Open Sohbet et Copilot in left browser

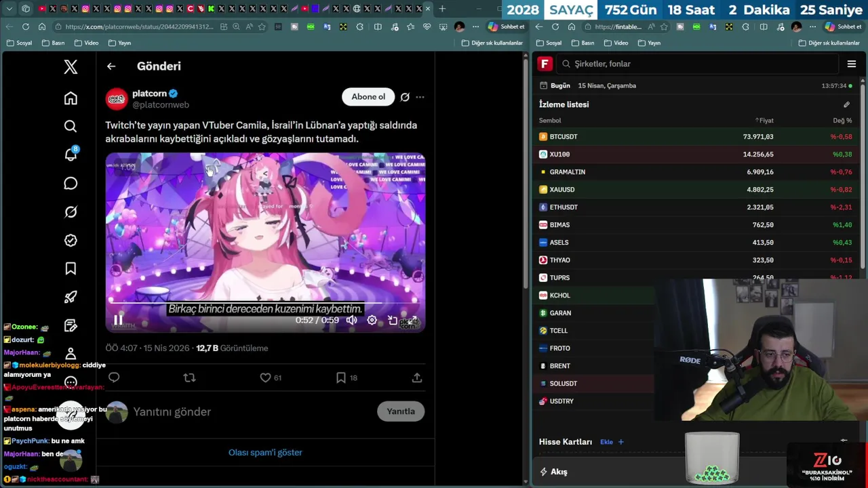pos(506,26)
